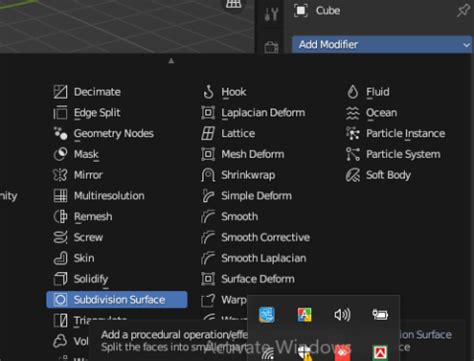
Task: Select the Laplacian Deform icon
Action: point(208,113)
